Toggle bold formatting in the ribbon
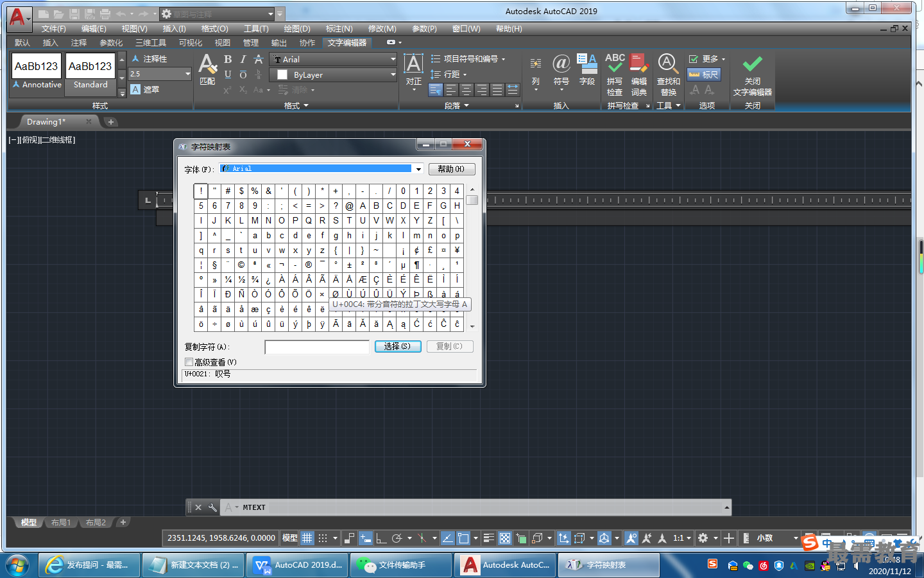924x578 pixels. [228, 59]
